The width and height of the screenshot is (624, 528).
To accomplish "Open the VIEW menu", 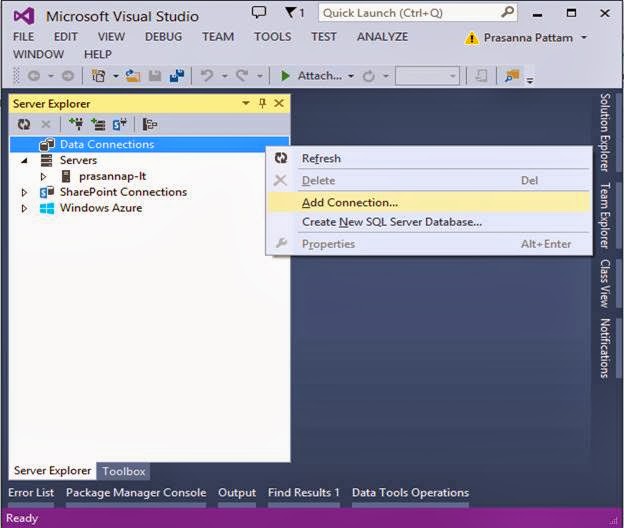I will coord(111,37).
